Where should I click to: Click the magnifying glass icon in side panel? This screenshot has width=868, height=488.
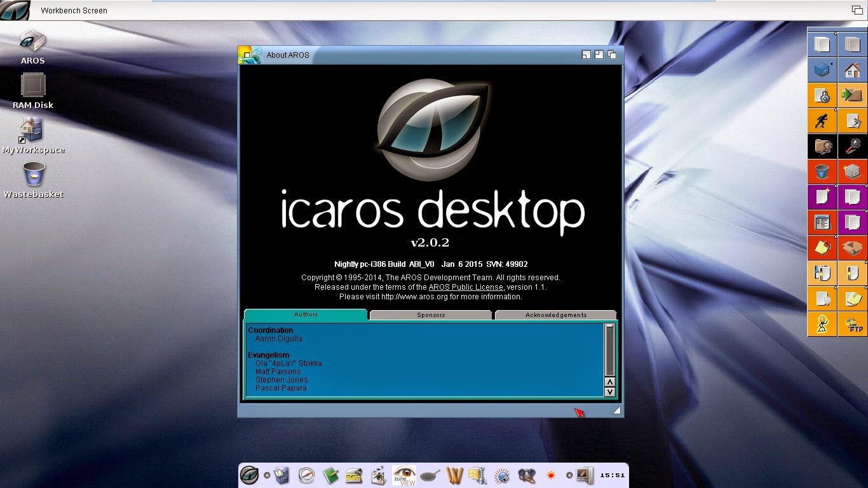coord(852,146)
